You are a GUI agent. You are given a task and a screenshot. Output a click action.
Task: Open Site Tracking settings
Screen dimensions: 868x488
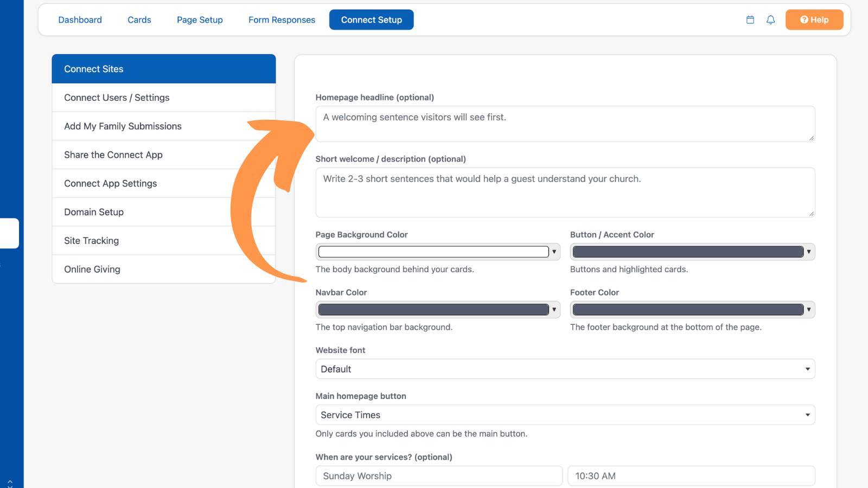[x=164, y=241]
